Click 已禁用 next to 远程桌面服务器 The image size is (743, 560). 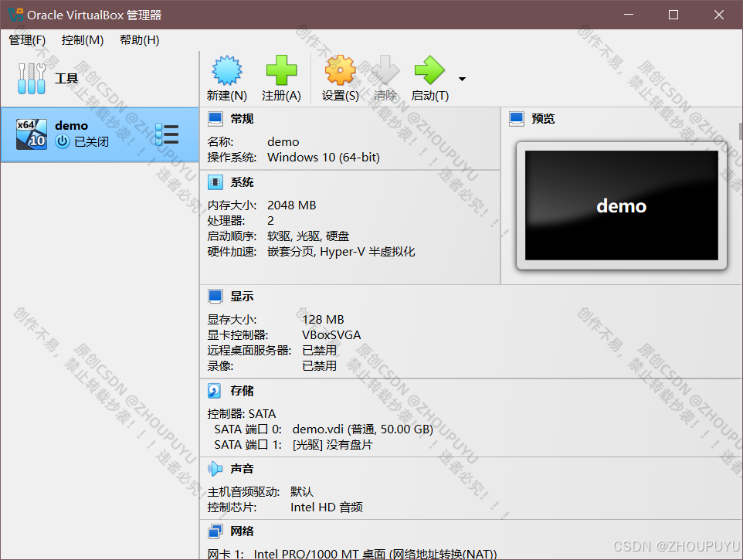click(320, 351)
